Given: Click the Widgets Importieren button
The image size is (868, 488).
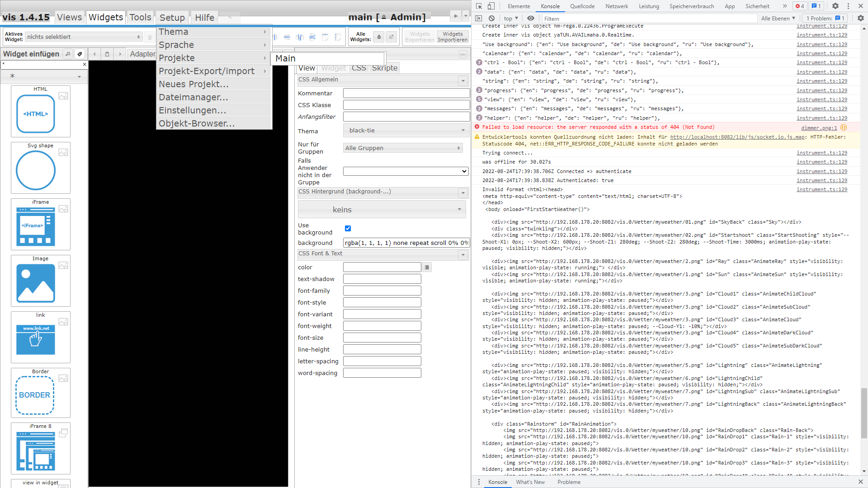Looking at the screenshot, I should (x=453, y=37).
